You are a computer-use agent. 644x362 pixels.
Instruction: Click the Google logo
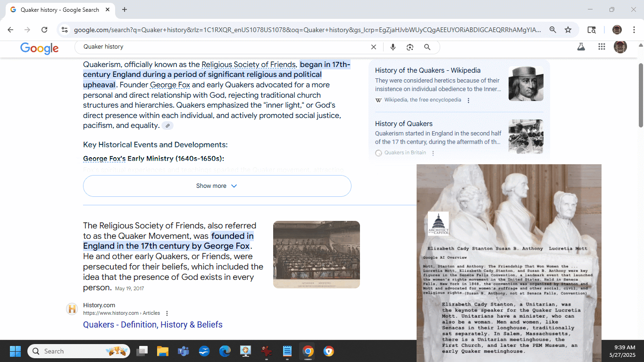click(x=40, y=48)
